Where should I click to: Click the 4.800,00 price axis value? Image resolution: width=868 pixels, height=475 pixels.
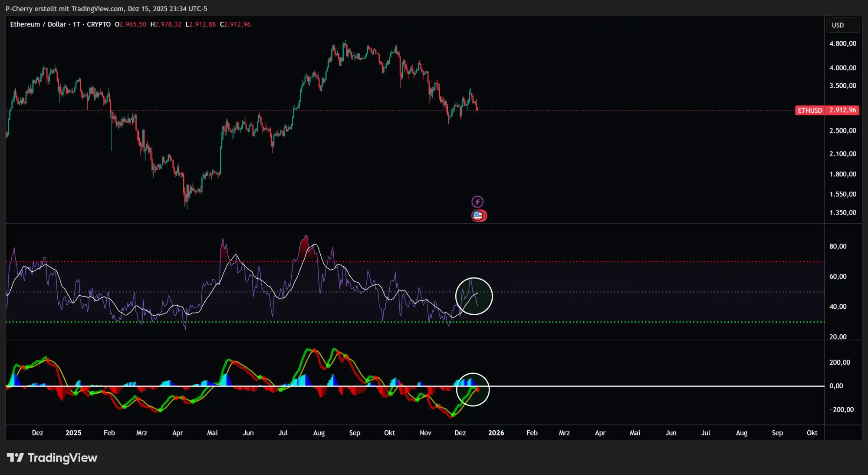[842, 43]
